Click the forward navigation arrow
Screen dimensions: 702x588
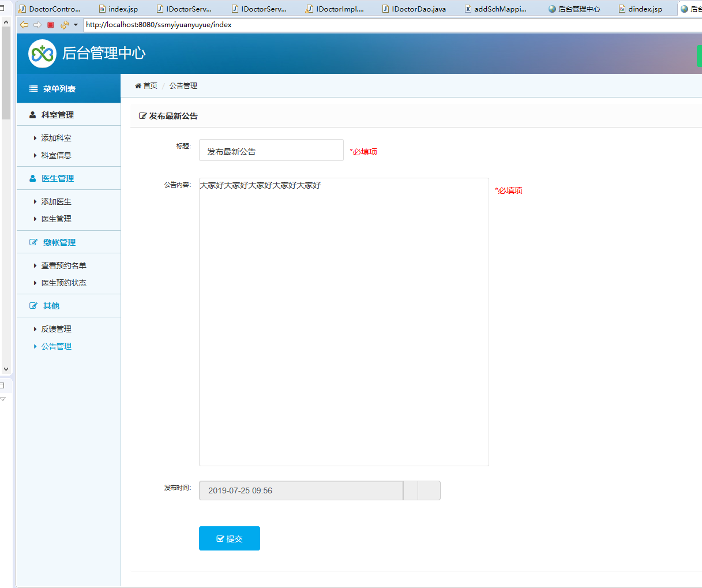click(36, 25)
